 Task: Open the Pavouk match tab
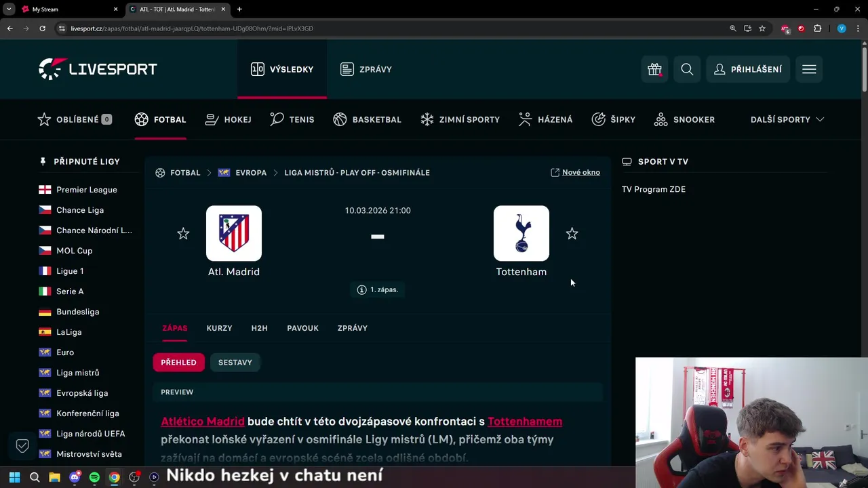pos(302,328)
